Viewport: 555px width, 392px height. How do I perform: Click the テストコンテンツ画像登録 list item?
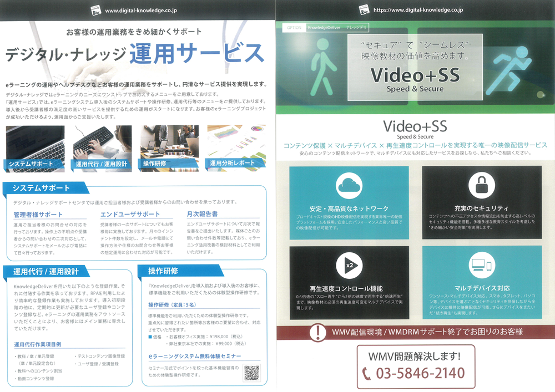coord(99,357)
